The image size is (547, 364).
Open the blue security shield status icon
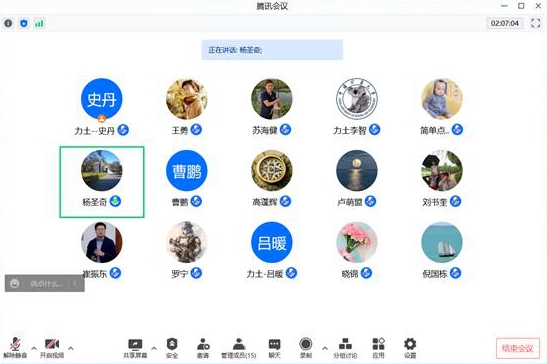click(x=24, y=23)
